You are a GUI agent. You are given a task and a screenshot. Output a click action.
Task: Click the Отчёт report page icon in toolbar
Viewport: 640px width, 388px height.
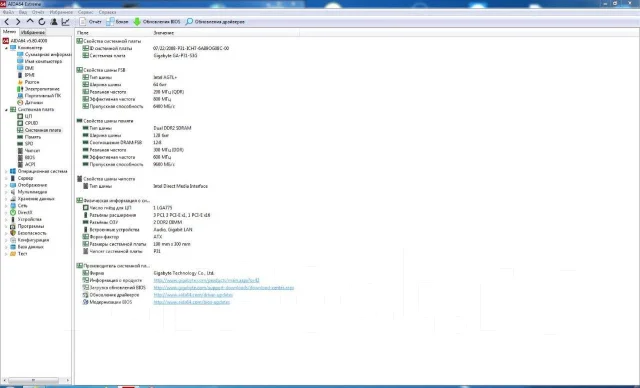point(83,22)
